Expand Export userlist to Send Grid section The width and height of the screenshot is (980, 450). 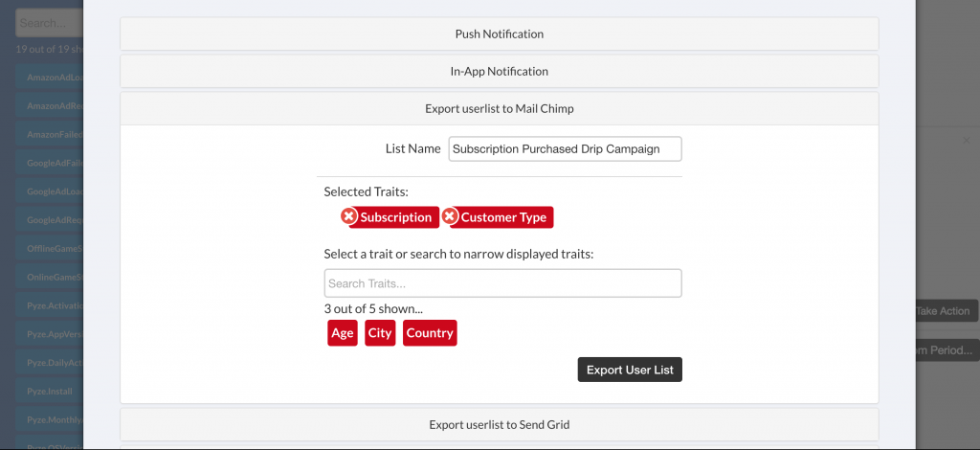pyautogui.click(x=499, y=424)
